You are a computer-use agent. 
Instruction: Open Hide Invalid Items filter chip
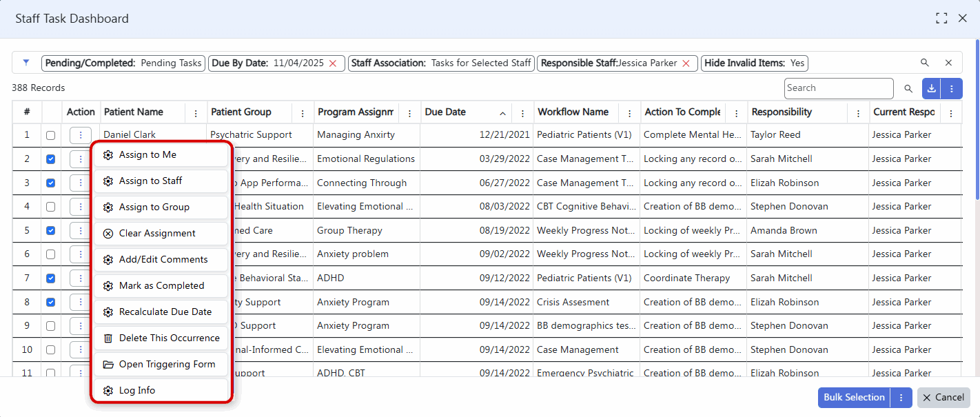pyautogui.click(x=755, y=63)
